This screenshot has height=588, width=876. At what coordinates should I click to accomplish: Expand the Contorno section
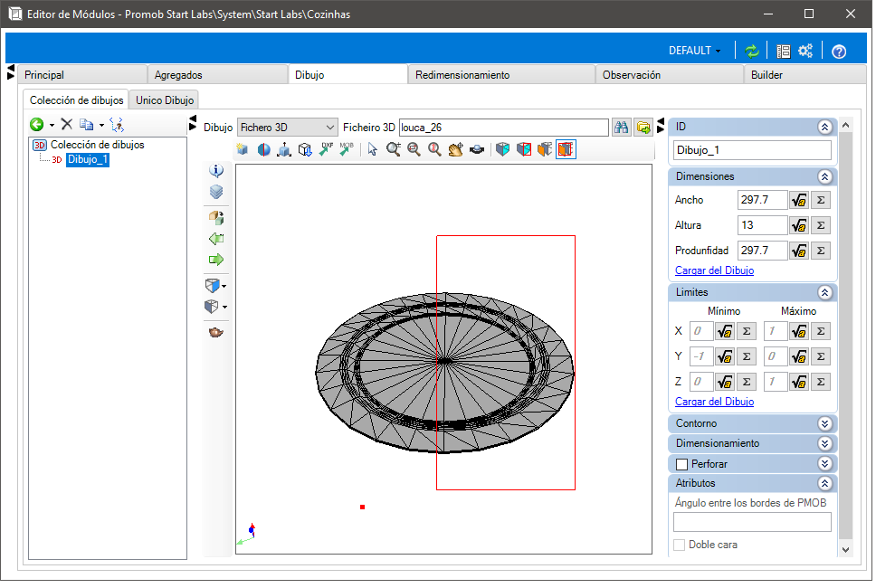coord(824,423)
